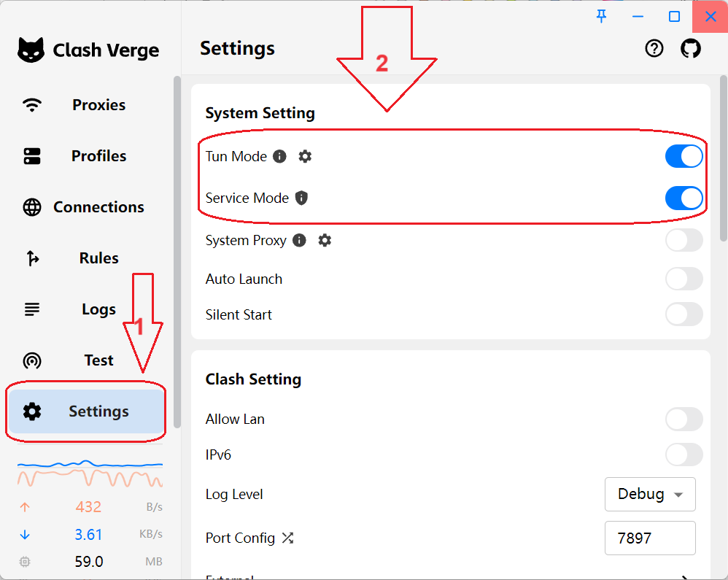Image resolution: width=728 pixels, height=580 pixels.
Task: Click the Port Config input field
Action: (x=650, y=538)
